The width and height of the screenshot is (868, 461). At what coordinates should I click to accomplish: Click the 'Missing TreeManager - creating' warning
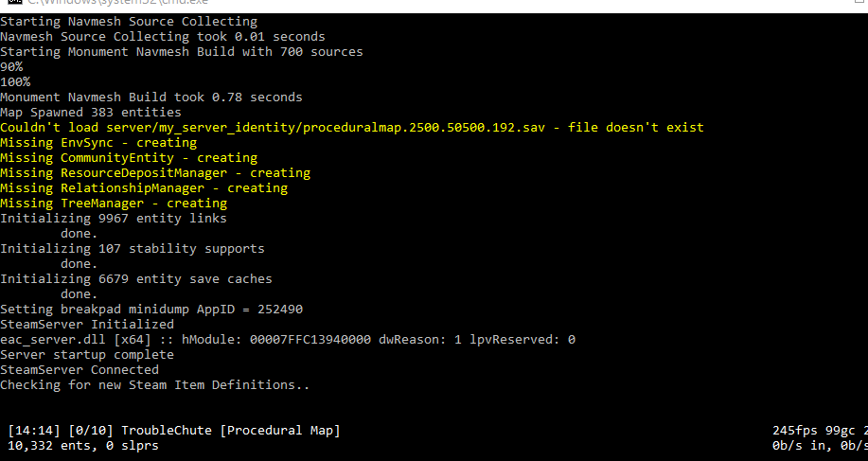point(114,204)
